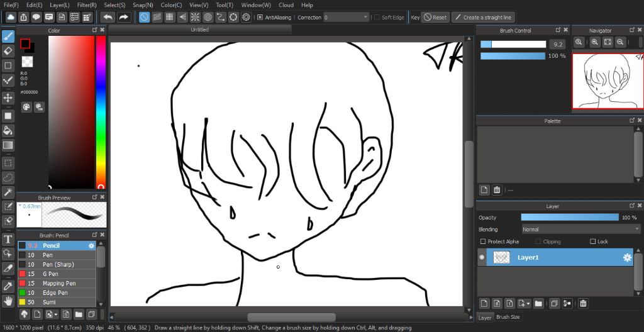Select the Bucket fill tool
Viewport: 644px width, 332px height.
[8, 131]
